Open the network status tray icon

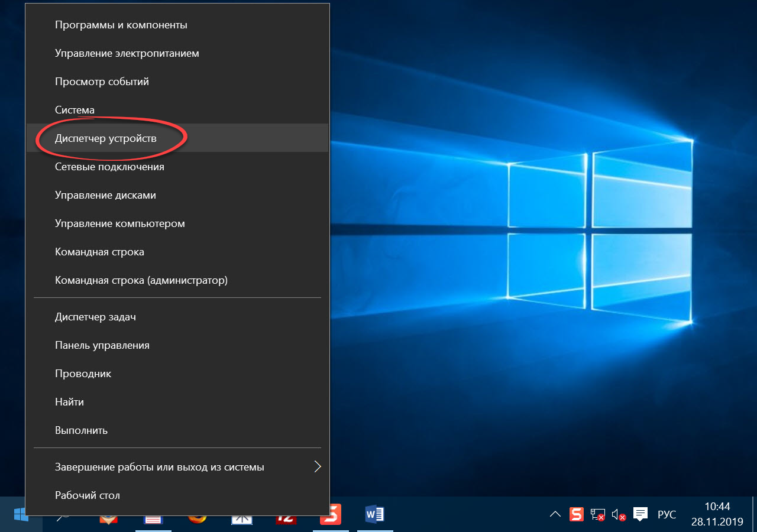(598, 515)
